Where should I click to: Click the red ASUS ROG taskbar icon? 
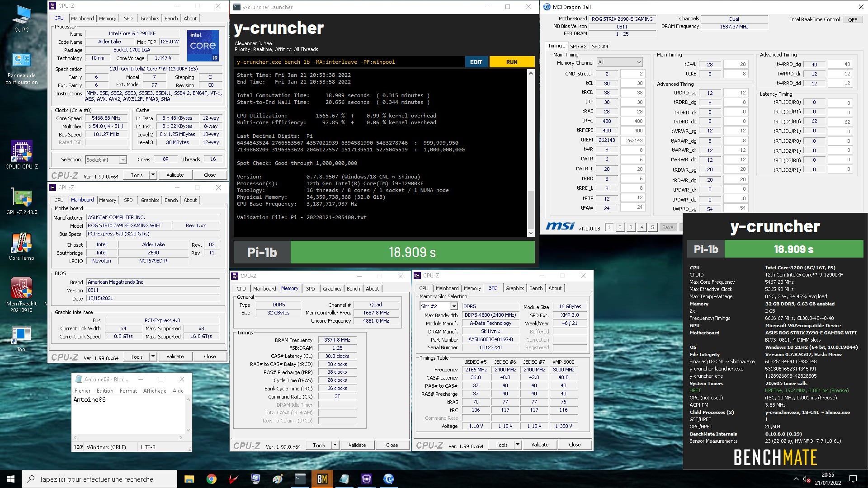click(233, 479)
